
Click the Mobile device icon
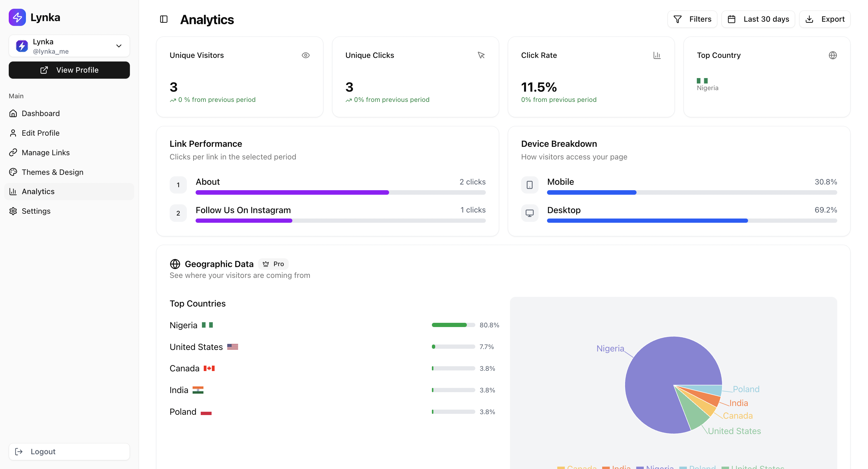click(530, 185)
